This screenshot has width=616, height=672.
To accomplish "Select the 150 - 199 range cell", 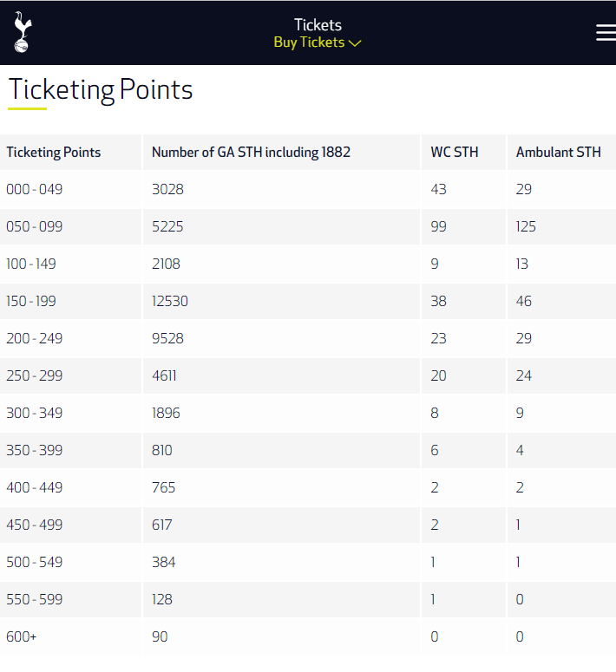I will [x=71, y=301].
